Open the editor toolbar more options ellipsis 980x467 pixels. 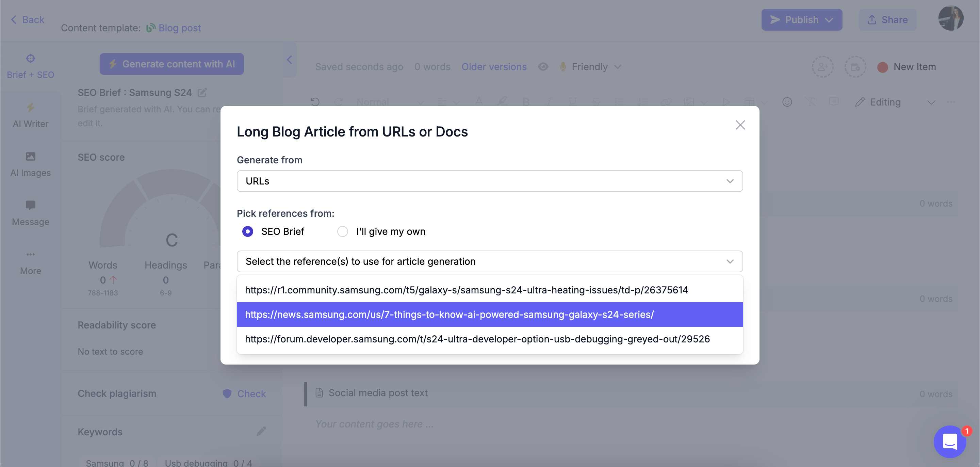tap(951, 102)
